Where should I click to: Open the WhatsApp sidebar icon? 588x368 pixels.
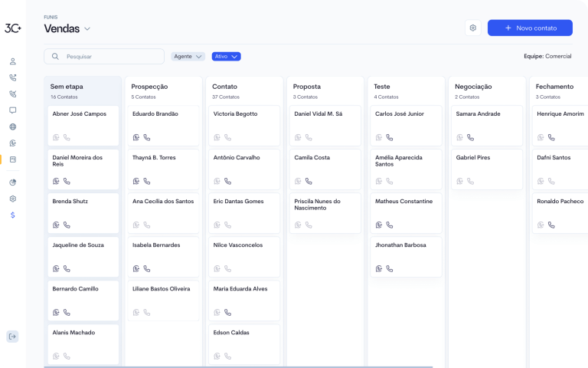pyautogui.click(x=13, y=143)
